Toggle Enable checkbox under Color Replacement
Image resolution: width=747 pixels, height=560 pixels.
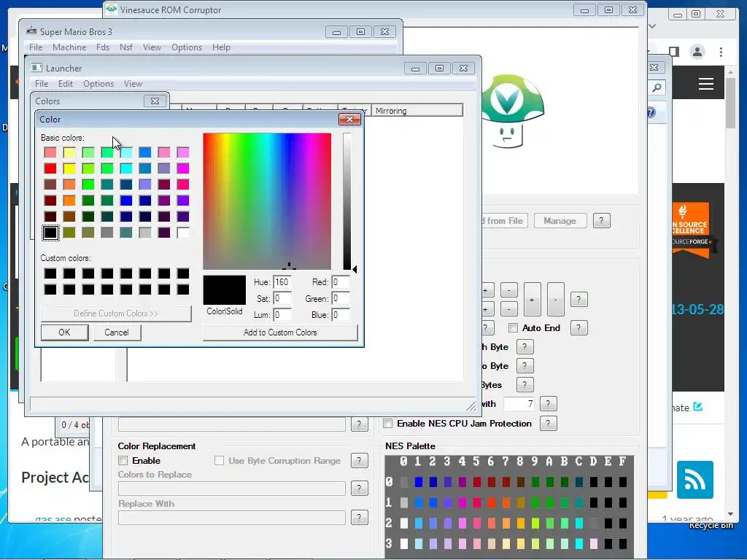click(x=123, y=461)
